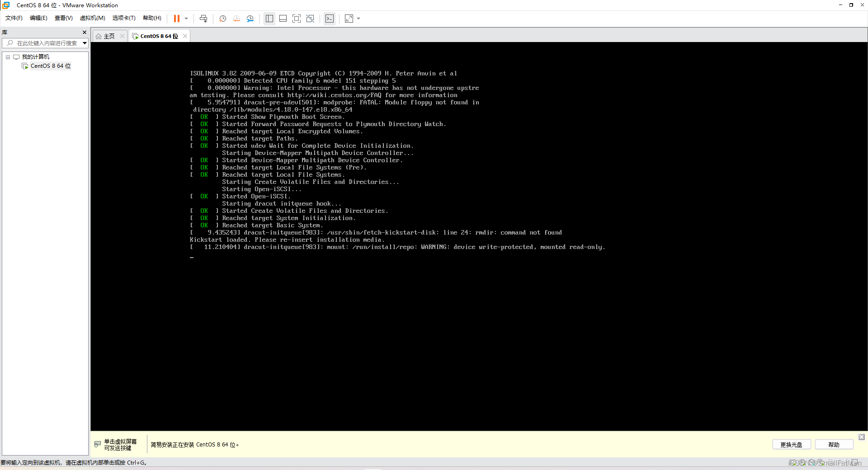Toggle the thumbnail bar view icon

pos(283,19)
